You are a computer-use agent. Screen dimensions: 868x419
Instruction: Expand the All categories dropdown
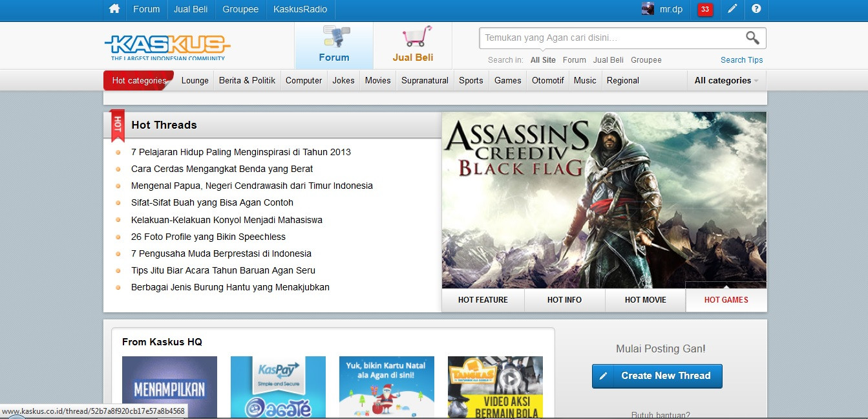[x=726, y=81]
